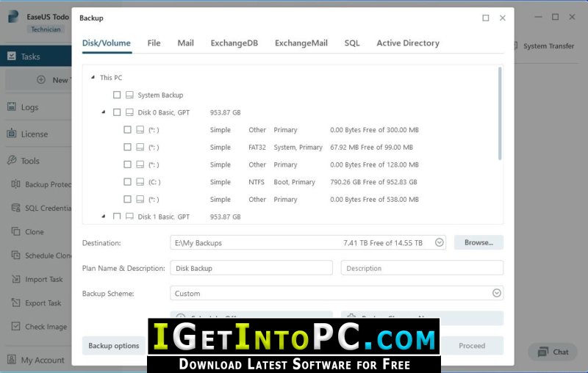This screenshot has height=373, width=588.
Task: Check the System Backup checkbox
Action: pos(117,95)
